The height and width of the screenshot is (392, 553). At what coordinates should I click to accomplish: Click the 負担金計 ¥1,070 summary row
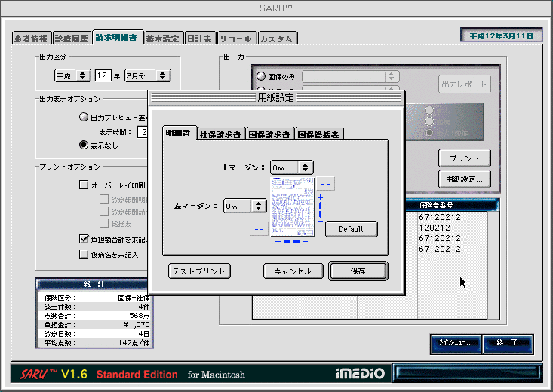pos(97,325)
